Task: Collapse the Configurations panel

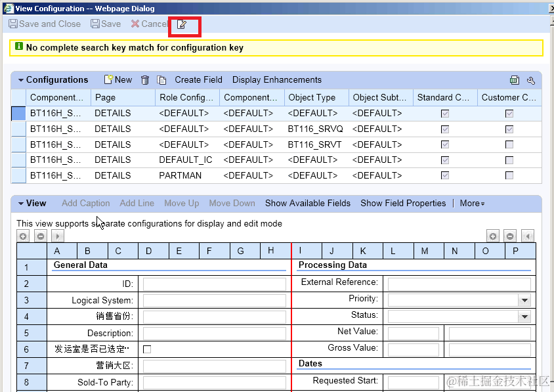Action: [21, 80]
